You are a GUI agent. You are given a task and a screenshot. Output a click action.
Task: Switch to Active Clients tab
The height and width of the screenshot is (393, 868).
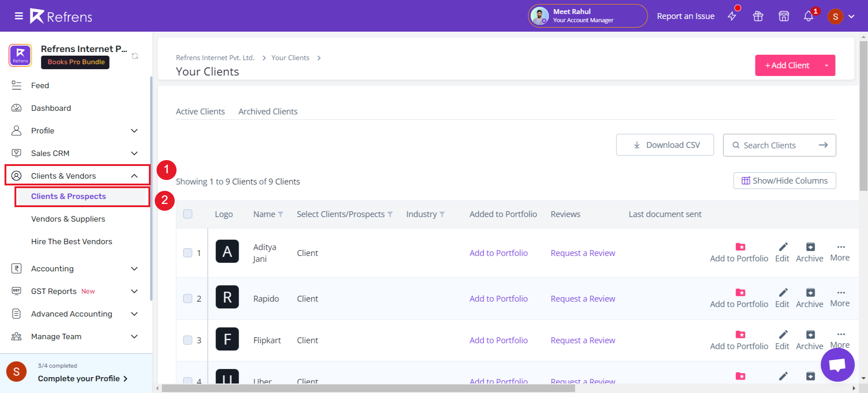[x=200, y=112]
